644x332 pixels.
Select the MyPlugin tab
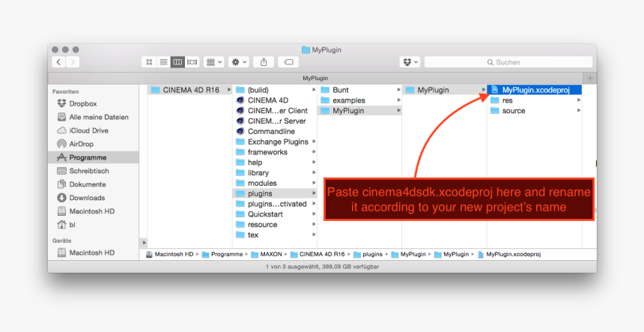[315, 78]
